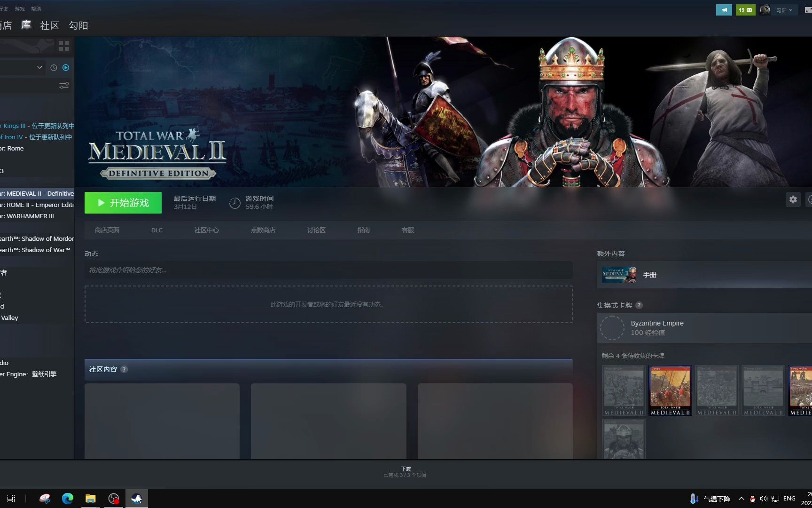Viewport: 812px width, 508px height.
Task: Select the first greyed trading card
Action: point(624,390)
